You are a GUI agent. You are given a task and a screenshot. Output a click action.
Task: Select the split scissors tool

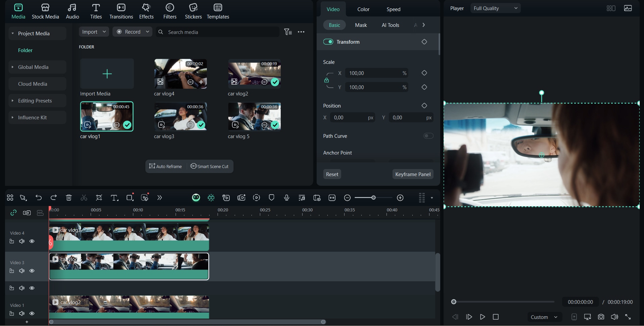[x=84, y=198]
